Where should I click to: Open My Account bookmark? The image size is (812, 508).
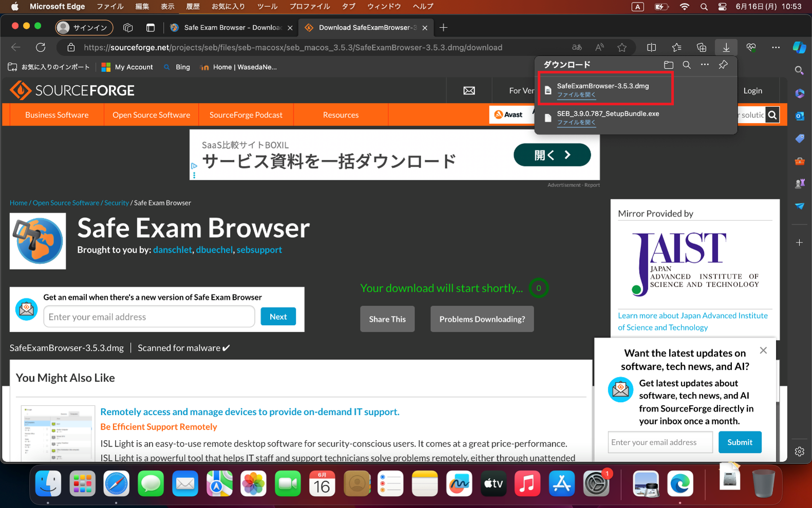[127, 67]
